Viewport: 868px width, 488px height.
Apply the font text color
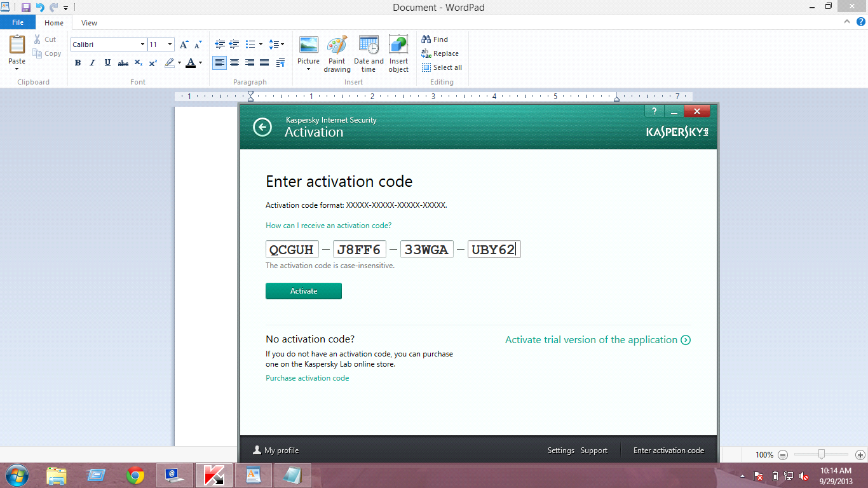pyautogui.click(x=191, y=63)
